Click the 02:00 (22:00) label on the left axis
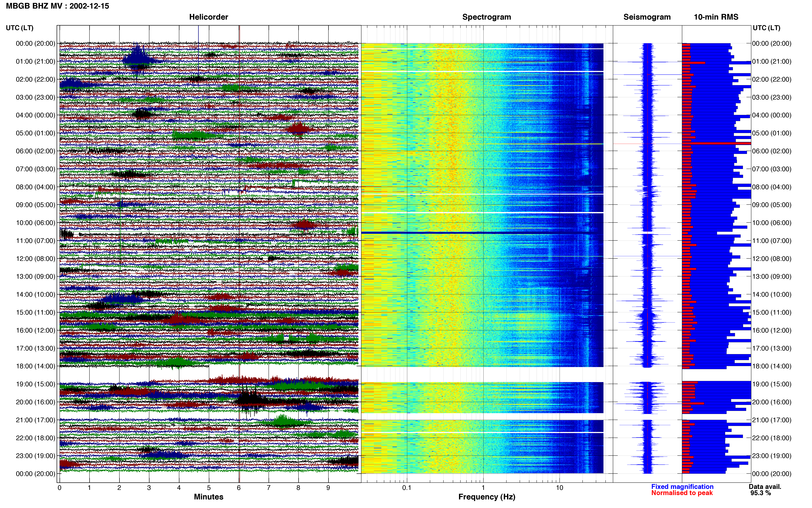 (x=35, y=79)
